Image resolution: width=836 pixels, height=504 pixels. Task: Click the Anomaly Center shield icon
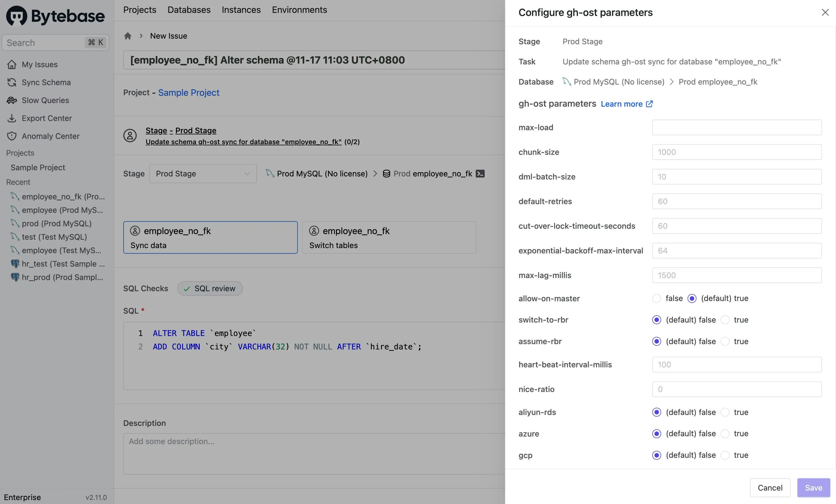(12, 136)
